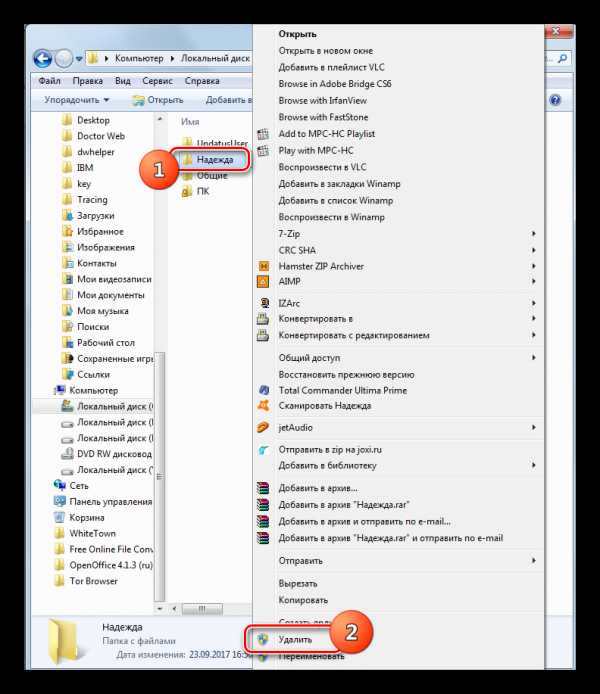Image resolution: width=600 pixels, height=694 pixels.
Task: Select the WhiteTown folder
Action: tap(92, 533)
